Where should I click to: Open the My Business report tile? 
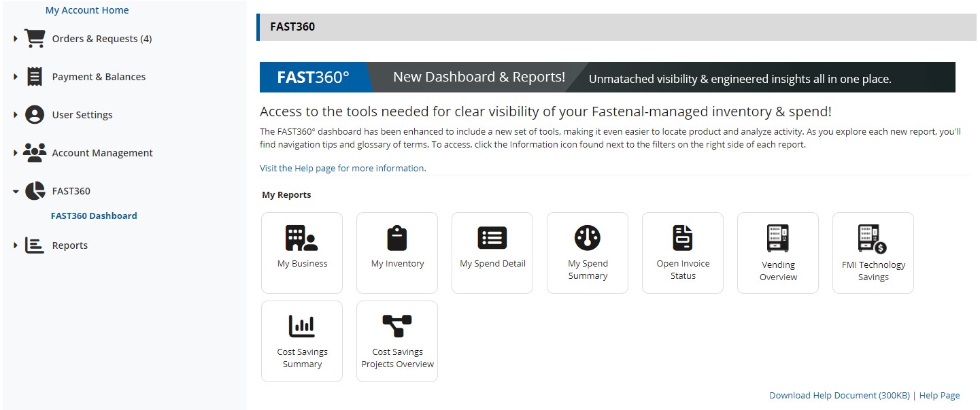coord(301,252)
